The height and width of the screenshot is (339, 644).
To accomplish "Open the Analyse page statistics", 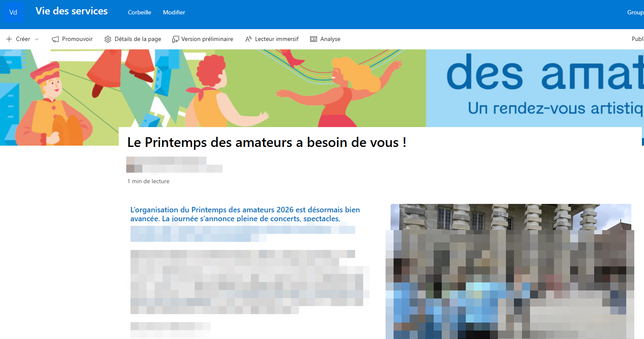I will coord(330,39).
